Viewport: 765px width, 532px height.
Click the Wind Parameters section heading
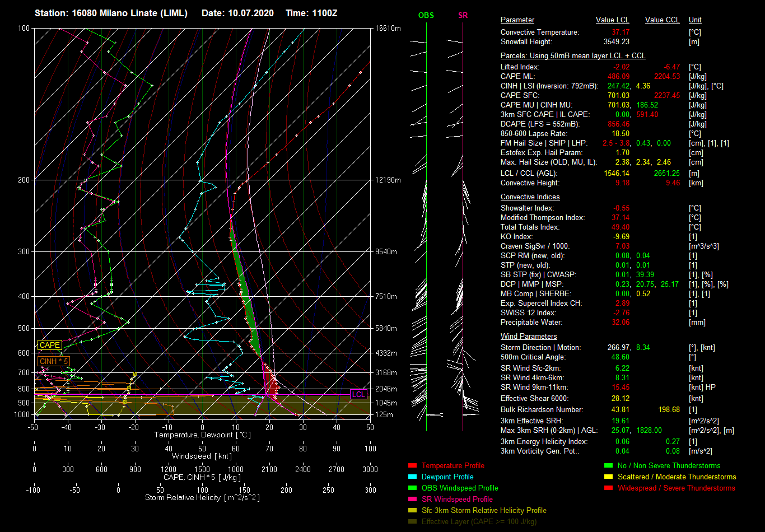click(529, 336)
